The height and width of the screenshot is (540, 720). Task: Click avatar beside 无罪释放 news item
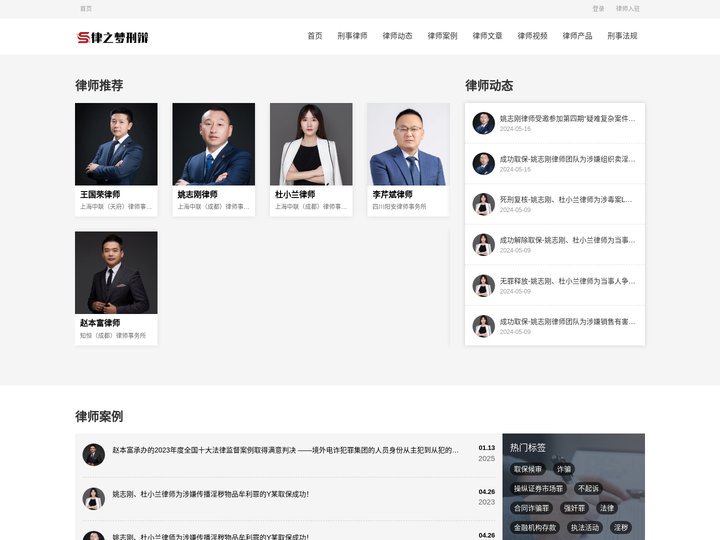[484, 286]
